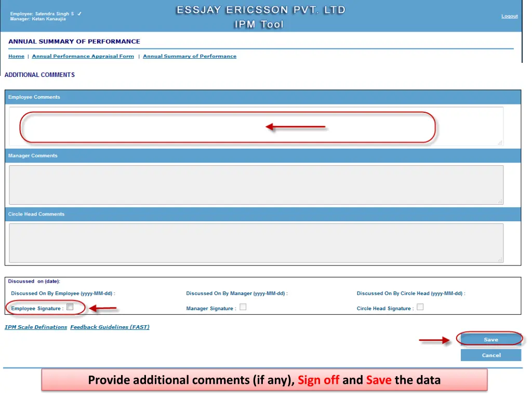The height and width of the screenshot is (399, 532).
Task: Open IPM Scale Definations link
Action: pos(36,327)
